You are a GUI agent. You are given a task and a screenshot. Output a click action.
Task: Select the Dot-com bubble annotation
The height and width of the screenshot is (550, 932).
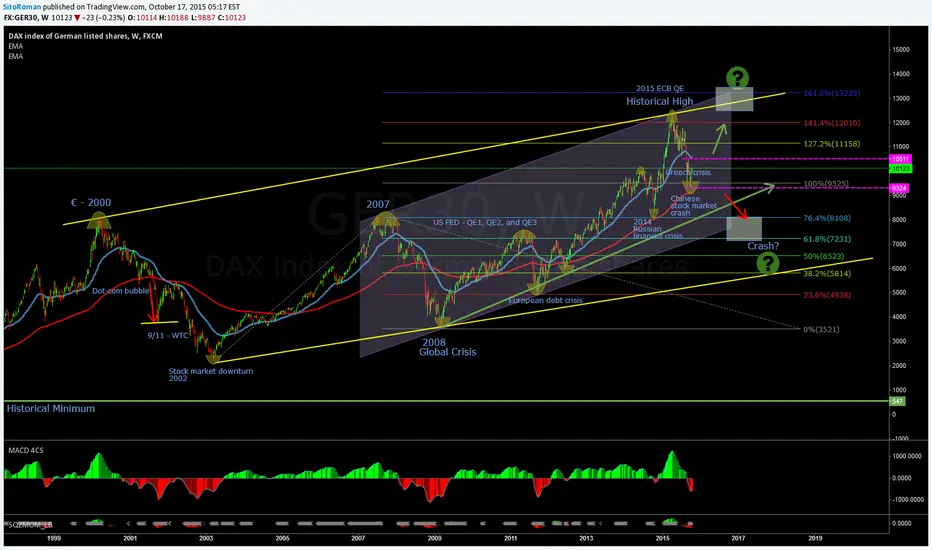(x=121, y=291)
